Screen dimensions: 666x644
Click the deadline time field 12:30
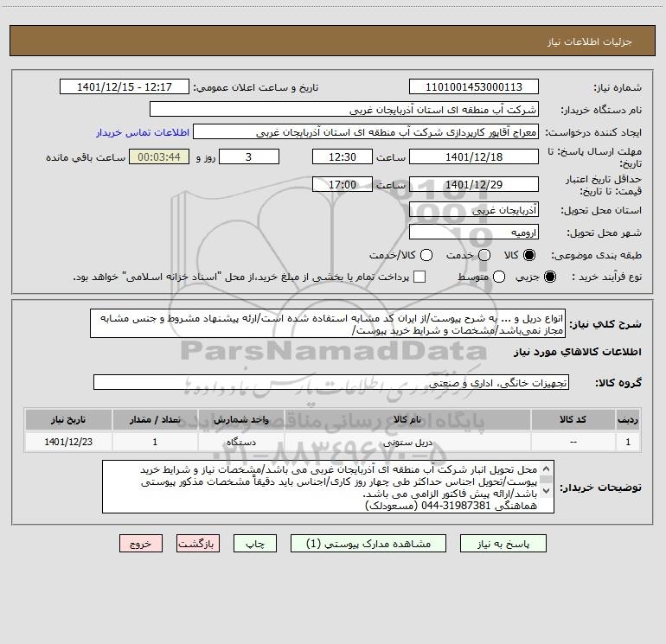343,156
